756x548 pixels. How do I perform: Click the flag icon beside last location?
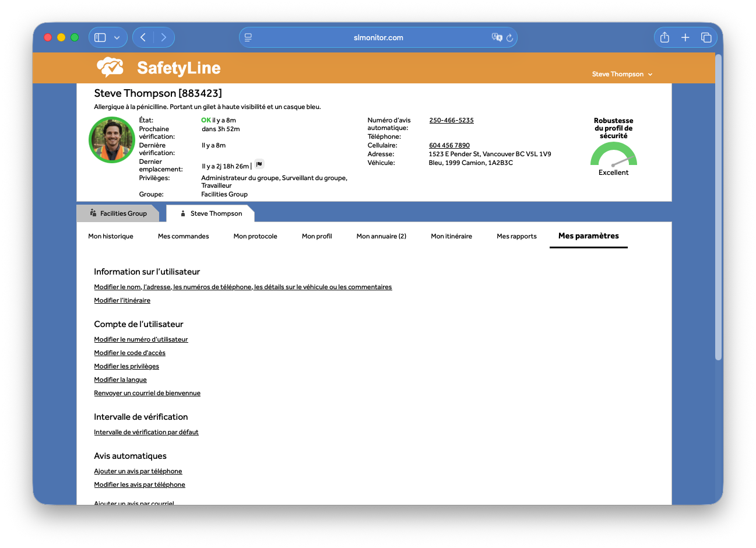(x=259, y=164)
